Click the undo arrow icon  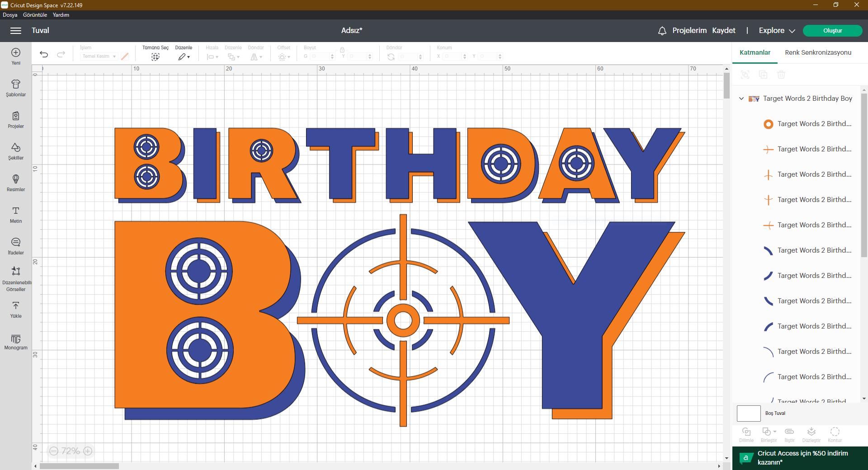point(44,54)
